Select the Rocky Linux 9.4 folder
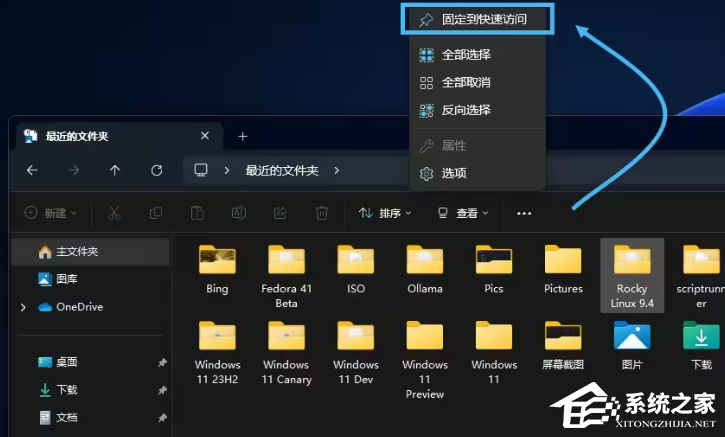 point(632,276)
